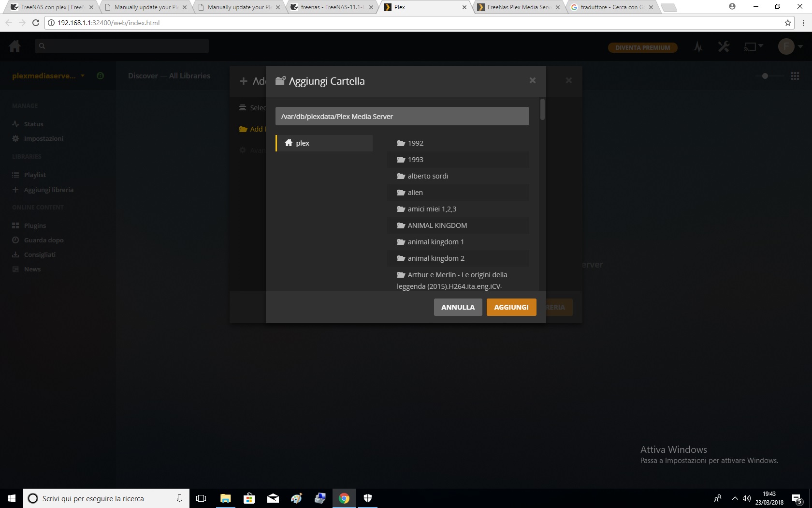
Task: Click the AGGIUNGI button
Action: click(x=511, y=307)
